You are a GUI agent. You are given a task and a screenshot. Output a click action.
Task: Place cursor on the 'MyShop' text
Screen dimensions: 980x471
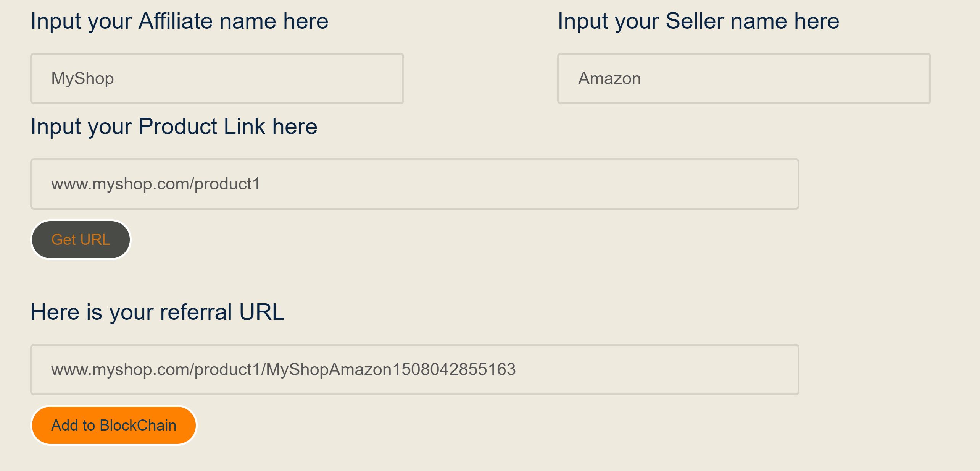click(x=82, y=78)
